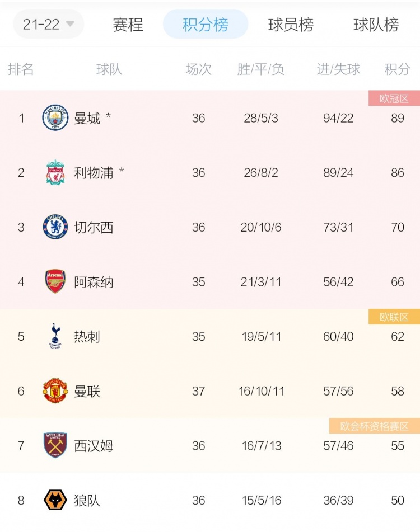Tap the Wolves wolf-head logo
The image size is (420, 532).
point(55,500)
